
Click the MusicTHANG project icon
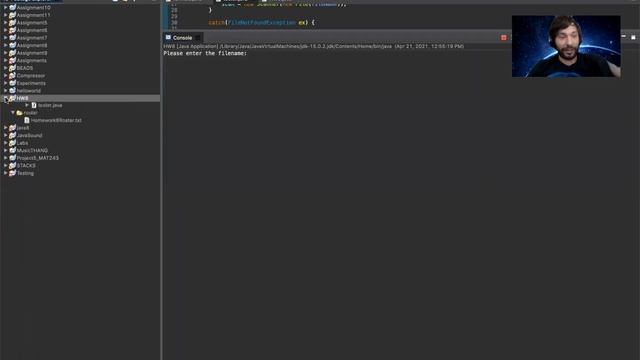pyautogui.click(x=12, y=150)
